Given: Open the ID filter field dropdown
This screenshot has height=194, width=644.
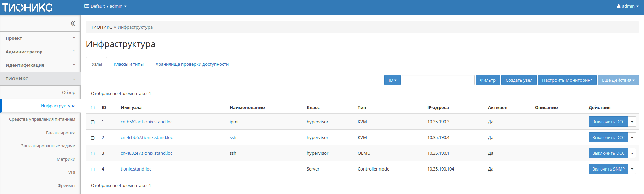Looking at the screenshot, I should 392,80.
